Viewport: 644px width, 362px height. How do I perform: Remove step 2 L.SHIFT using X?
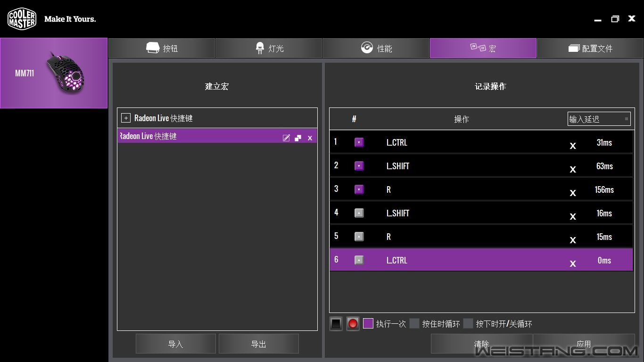573,169
